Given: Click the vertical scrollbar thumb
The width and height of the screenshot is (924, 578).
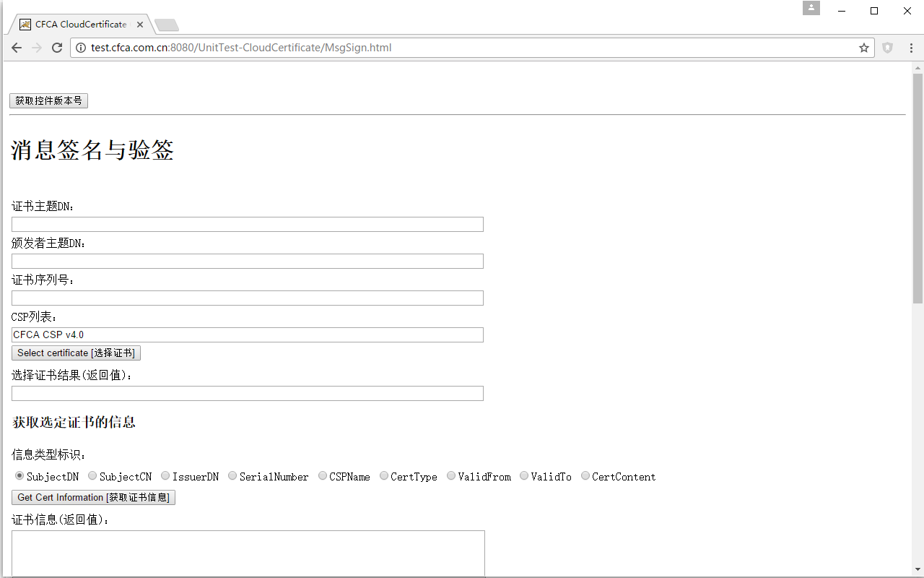Looking at the screenshot, I should coord(918,188).
